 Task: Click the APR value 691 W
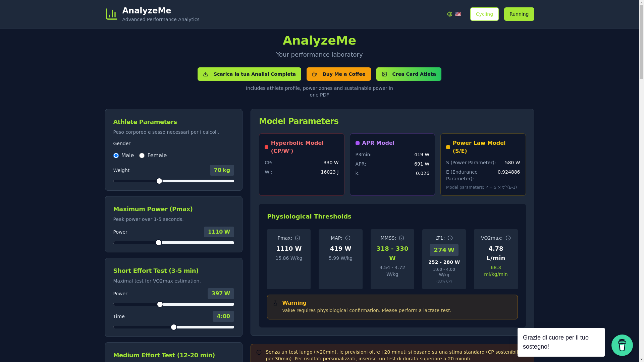422,164
